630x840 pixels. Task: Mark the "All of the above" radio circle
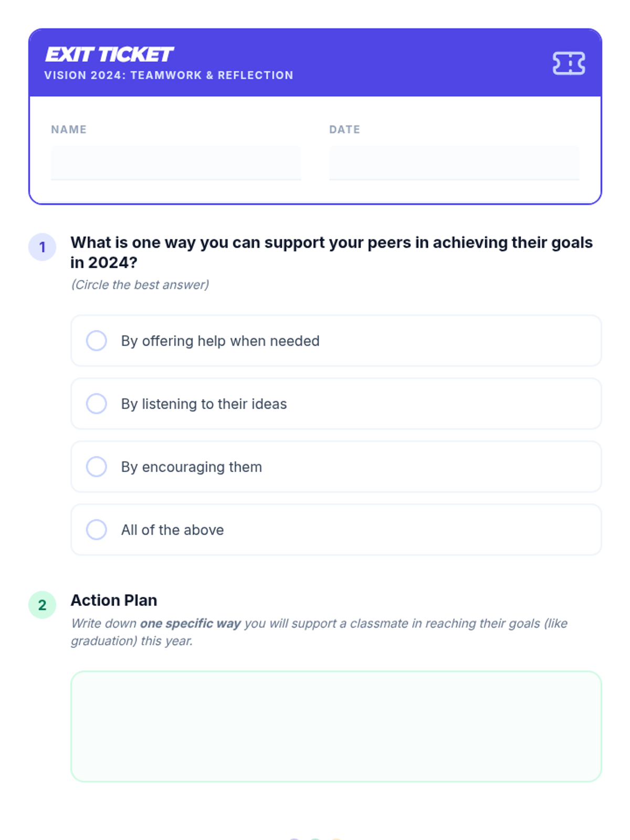pos(97,530)
